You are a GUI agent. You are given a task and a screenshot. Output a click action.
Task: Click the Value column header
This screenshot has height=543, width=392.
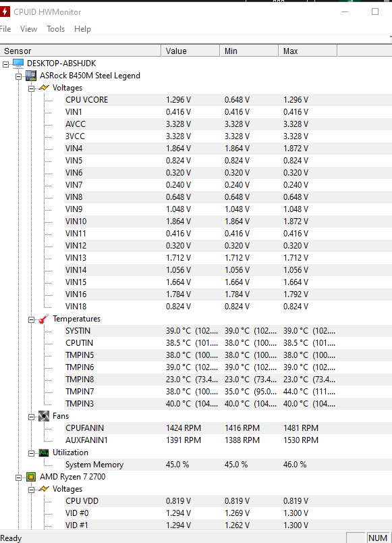[x=190, y=51]
